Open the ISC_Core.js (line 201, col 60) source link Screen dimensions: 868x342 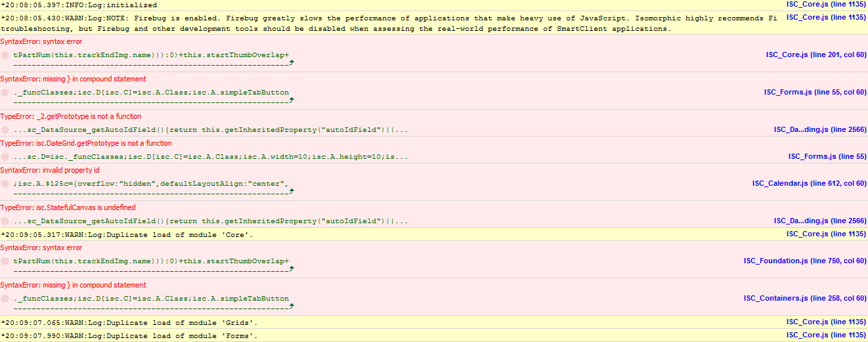pyautogui.click(x=816, y=54)
